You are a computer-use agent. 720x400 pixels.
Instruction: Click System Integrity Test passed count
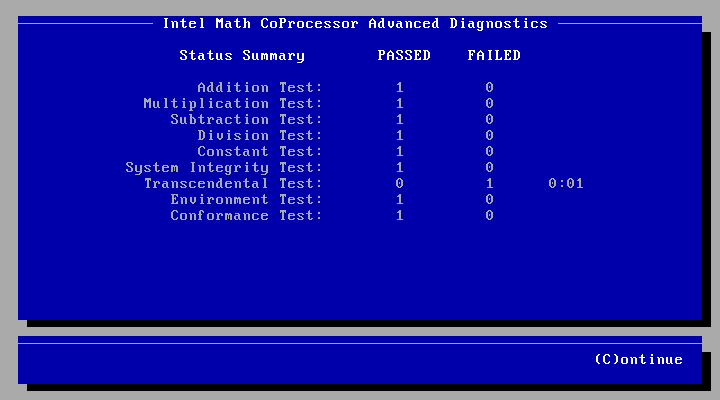point(399,168)
